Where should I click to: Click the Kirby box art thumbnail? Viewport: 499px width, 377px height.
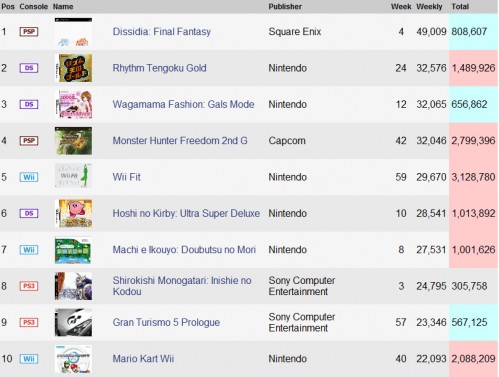pyautogui.click(x=73, y=213)
